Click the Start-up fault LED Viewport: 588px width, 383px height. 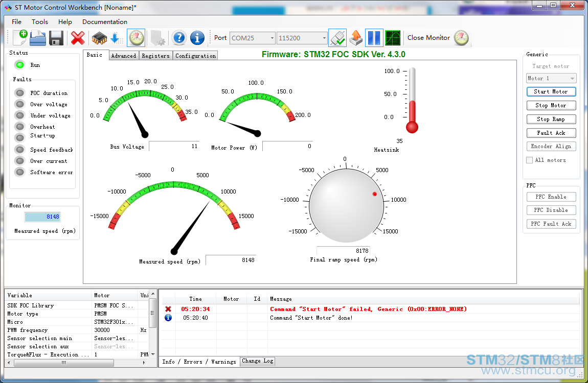(x=20, y=137)
